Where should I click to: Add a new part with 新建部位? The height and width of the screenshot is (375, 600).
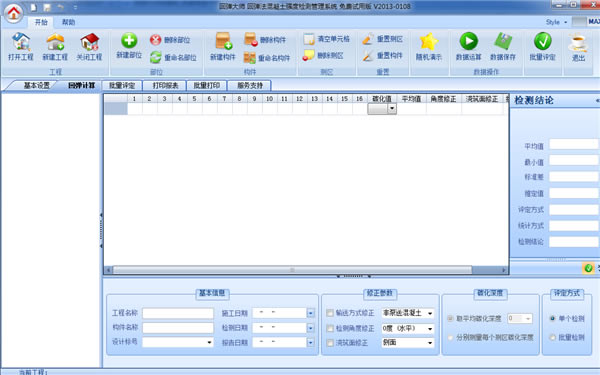[x=129, y=40]
